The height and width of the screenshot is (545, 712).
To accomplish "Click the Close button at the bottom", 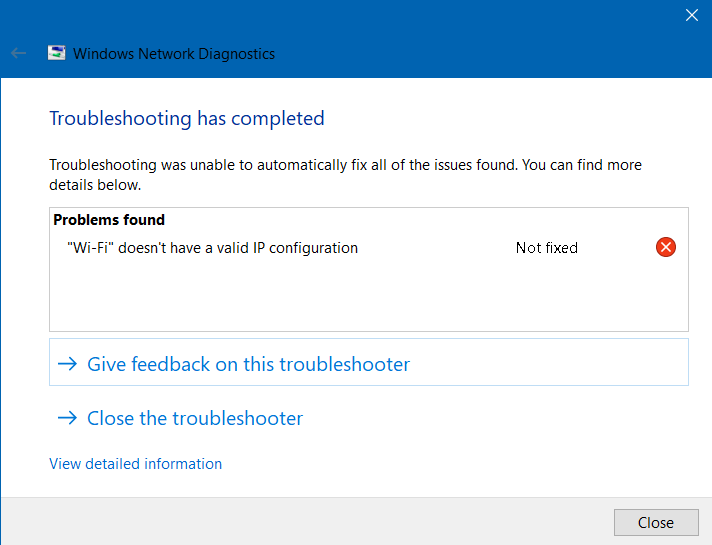I will 656,522.
